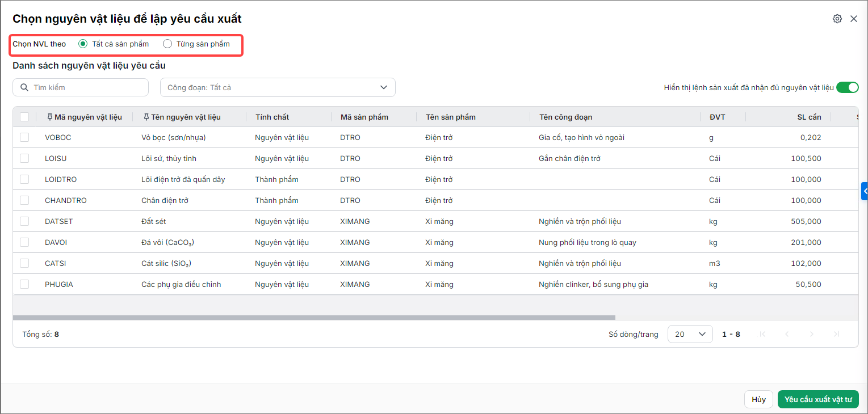The image size is (868, 414).
Task: Click code cell PHUGIA
Action: click(59, 284)
